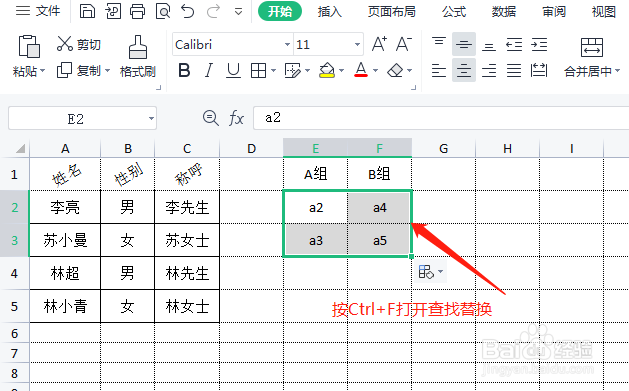629x391 pixels.
Task: Click cell containing 苏小曼
Action: (65, 241)
